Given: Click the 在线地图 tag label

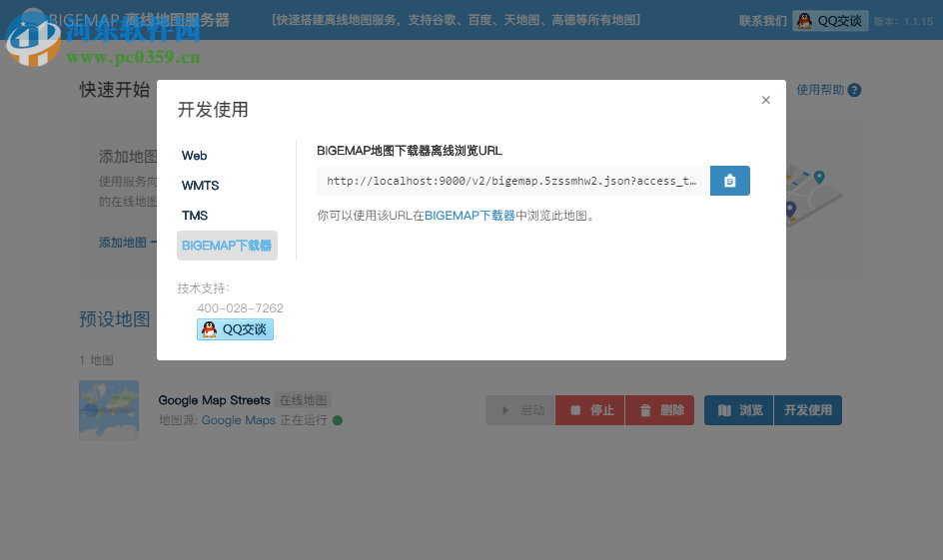Looking at the screenshot, I should tap(303, 400).
